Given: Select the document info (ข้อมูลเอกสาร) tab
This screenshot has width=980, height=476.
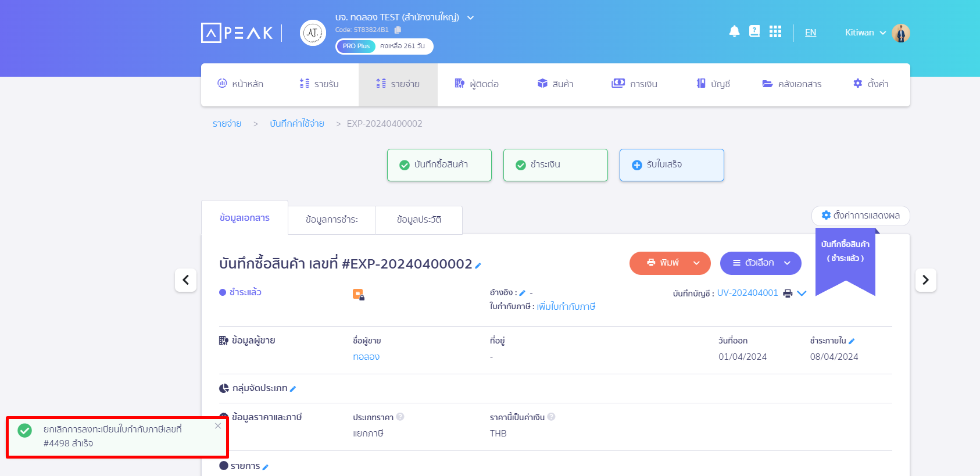Looking at the screenshot, I should click(x=245, y=218).
